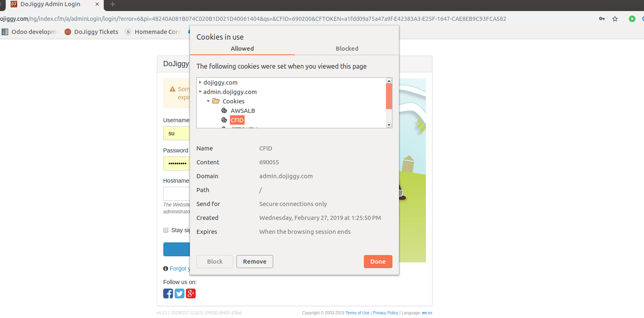Viewport: 644px width, 318px height.
Task: Select the CFID cookie in the tree
Action: point(237,120)
